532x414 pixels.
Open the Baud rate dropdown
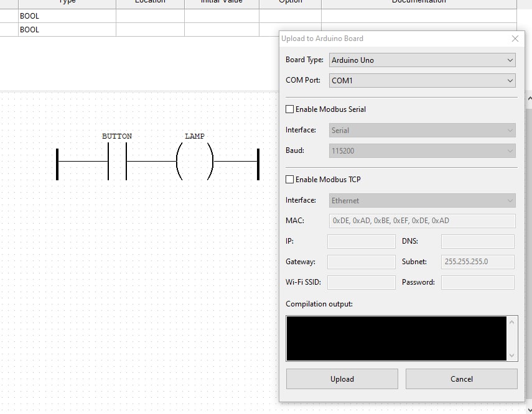(x=422, y=150)
